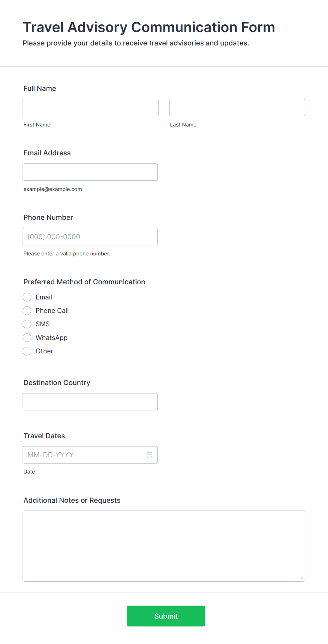Focus the Phone Number input
The width and height of the screenshot is (328, 644).
pos(90,237)
